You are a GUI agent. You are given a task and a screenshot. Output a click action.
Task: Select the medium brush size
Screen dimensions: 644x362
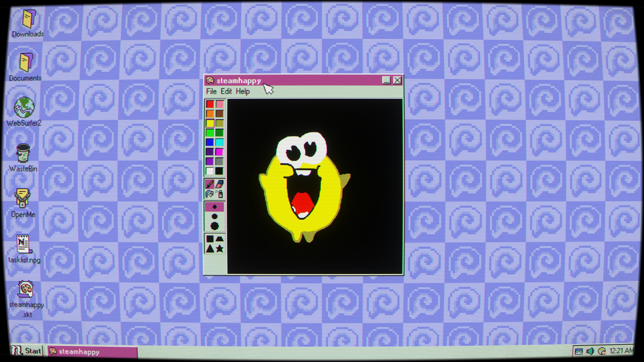[x=214, y=216]
